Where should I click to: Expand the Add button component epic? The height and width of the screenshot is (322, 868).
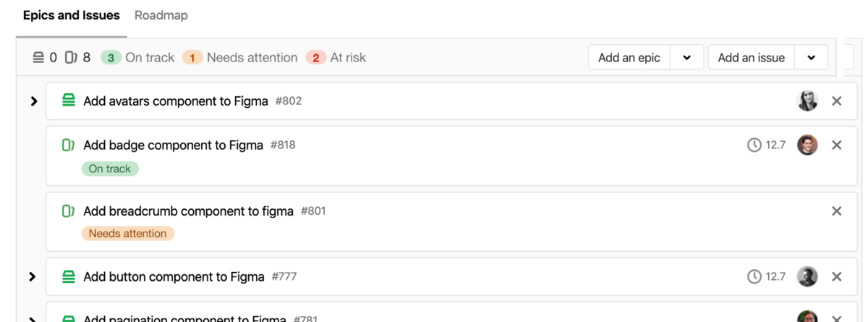(x=32, y=276)
